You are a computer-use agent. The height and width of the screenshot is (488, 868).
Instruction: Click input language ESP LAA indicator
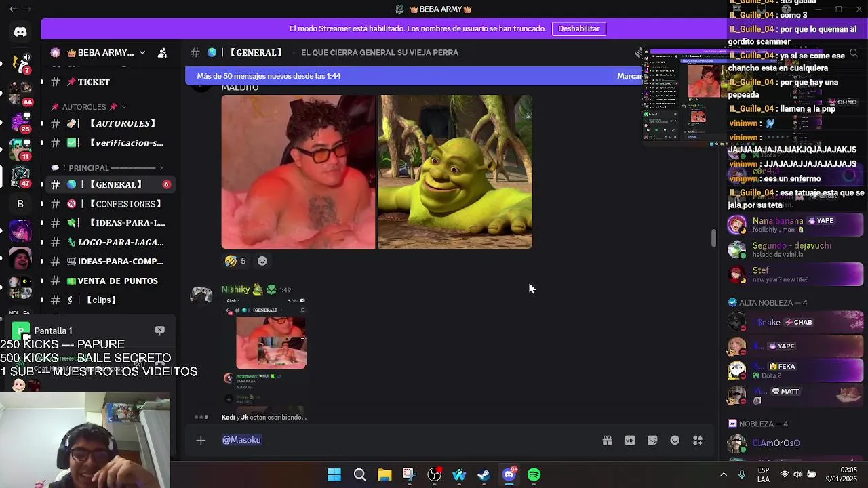(764, 474)
